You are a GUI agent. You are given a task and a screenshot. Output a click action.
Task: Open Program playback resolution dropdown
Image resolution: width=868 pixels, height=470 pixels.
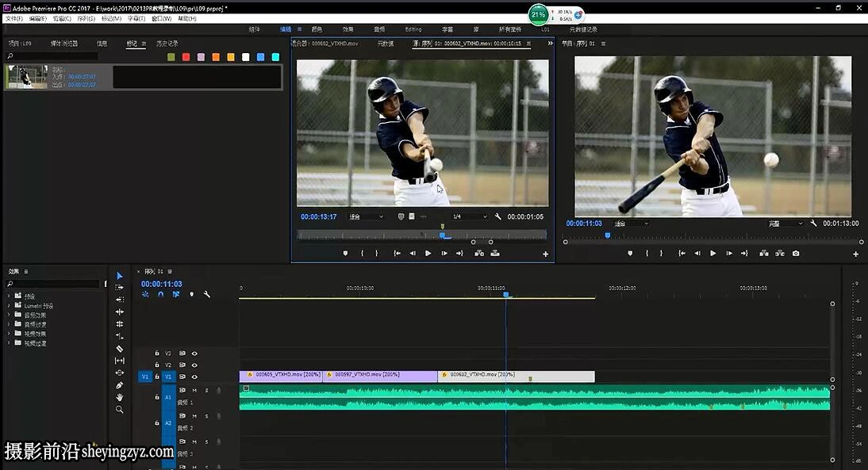click(x=785, y=224)
